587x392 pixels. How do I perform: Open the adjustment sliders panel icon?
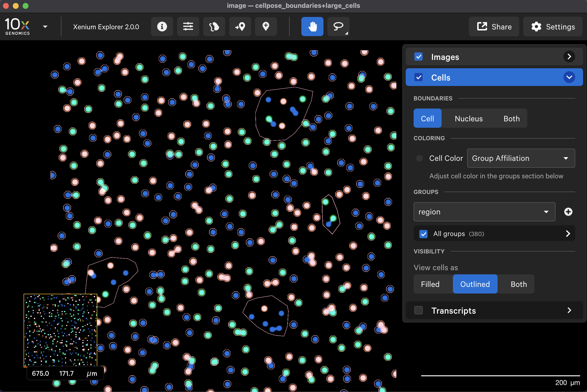point(188,27)
